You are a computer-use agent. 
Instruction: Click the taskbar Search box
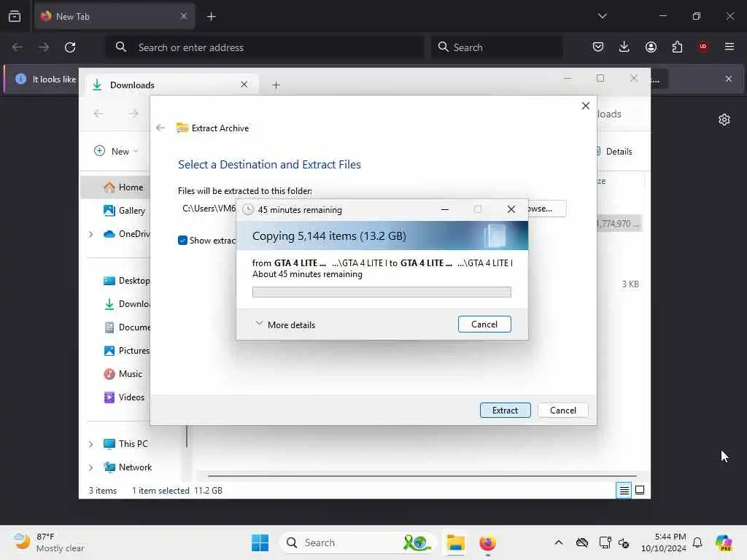pyautogui.click(x=358, y=542)
